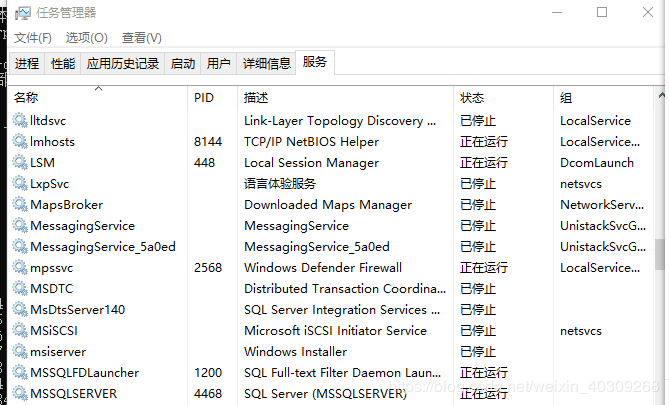Click the gear icon beside lltdsvc
The height and width of the screenshot is (405, 669).
pyautogui.click(x=20, y=120)
